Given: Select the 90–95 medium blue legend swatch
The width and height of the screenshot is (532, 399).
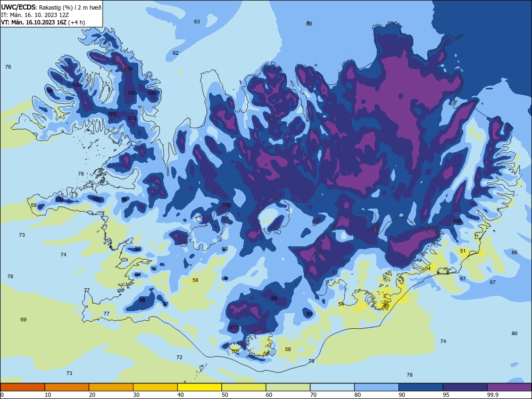Looking at the screenshot, I should 421,387.
